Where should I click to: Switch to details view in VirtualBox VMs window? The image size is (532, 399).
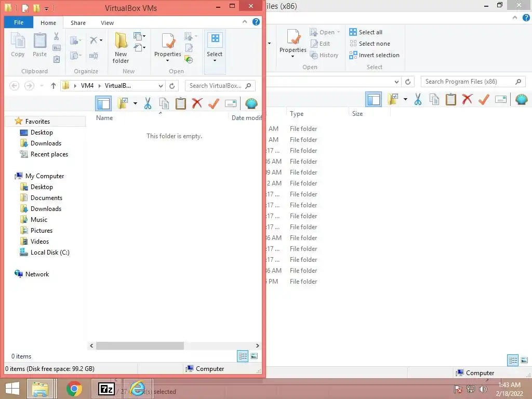(x=243, y=356)
